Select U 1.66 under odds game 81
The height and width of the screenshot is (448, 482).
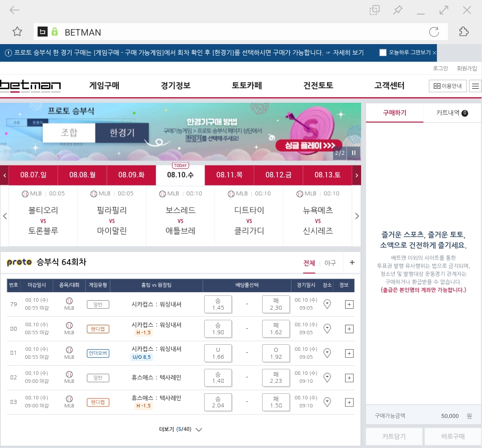[218, 353]
